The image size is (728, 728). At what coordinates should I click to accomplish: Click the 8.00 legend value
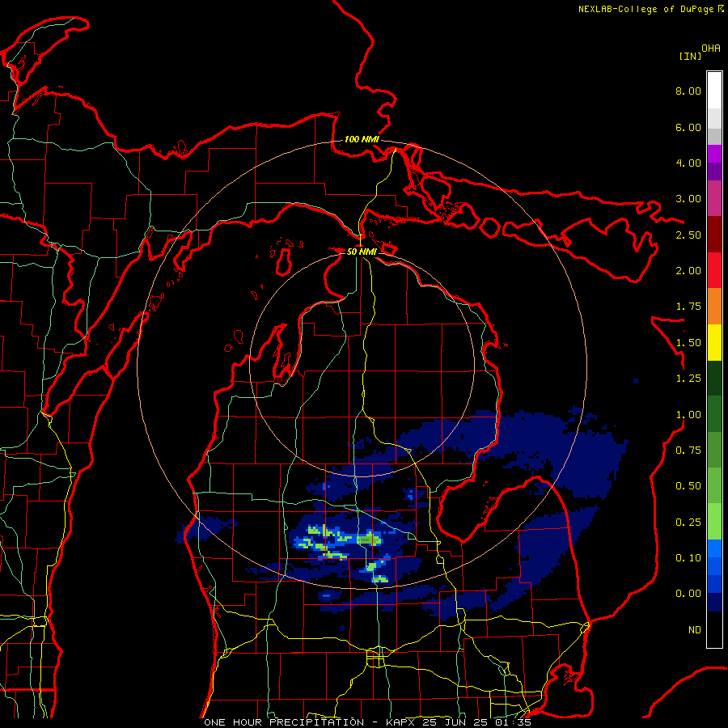[x=688, y=91]
